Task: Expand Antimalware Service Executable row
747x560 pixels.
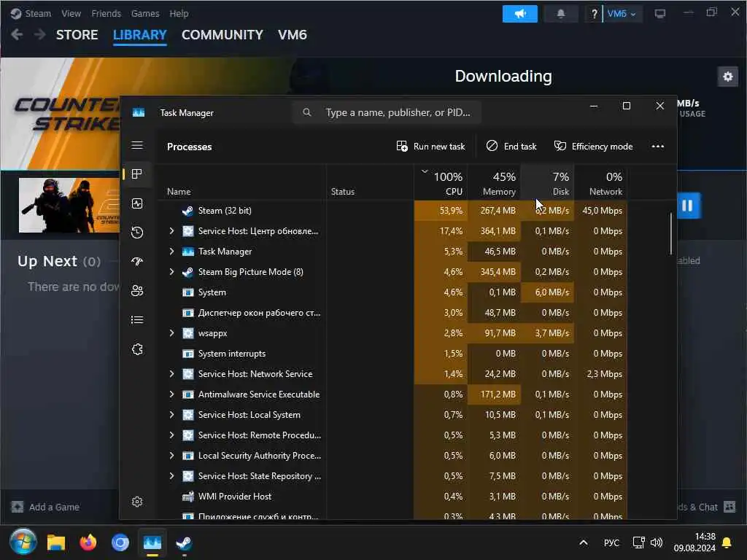Action: 171,394
